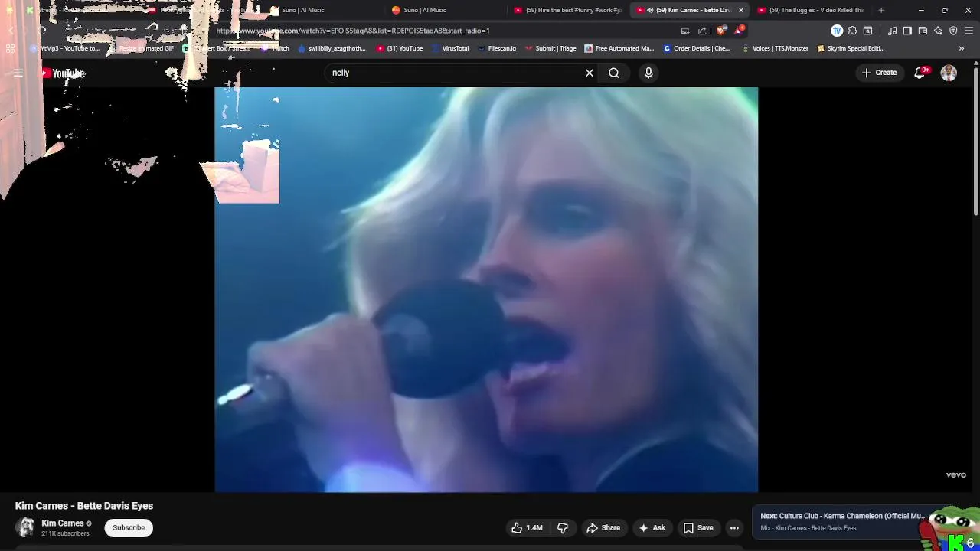This screenshot has width=980, height=551.
Task: Open the Free Automated Ma... bookmark
Action: tap(619, 48)
